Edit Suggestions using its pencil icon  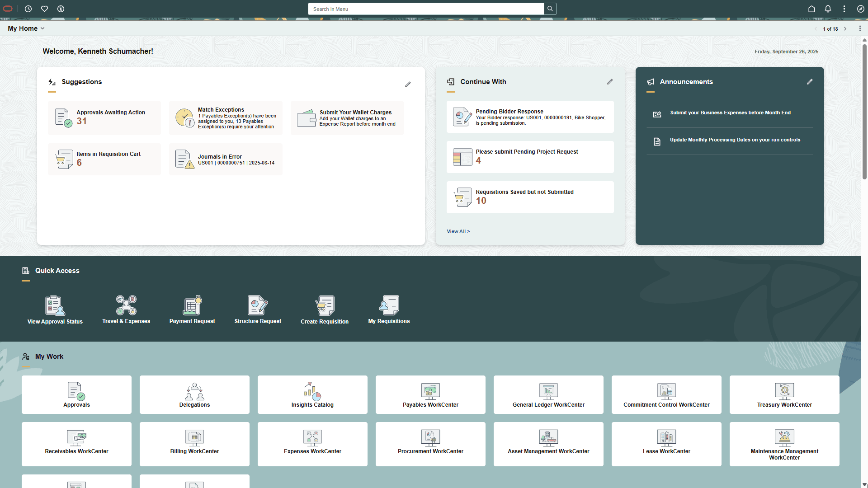pos(408,84)
